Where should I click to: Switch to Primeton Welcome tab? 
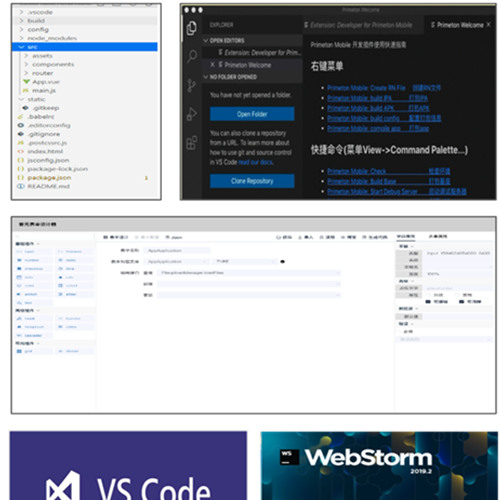pyautogui.click(x=461, y=25)
